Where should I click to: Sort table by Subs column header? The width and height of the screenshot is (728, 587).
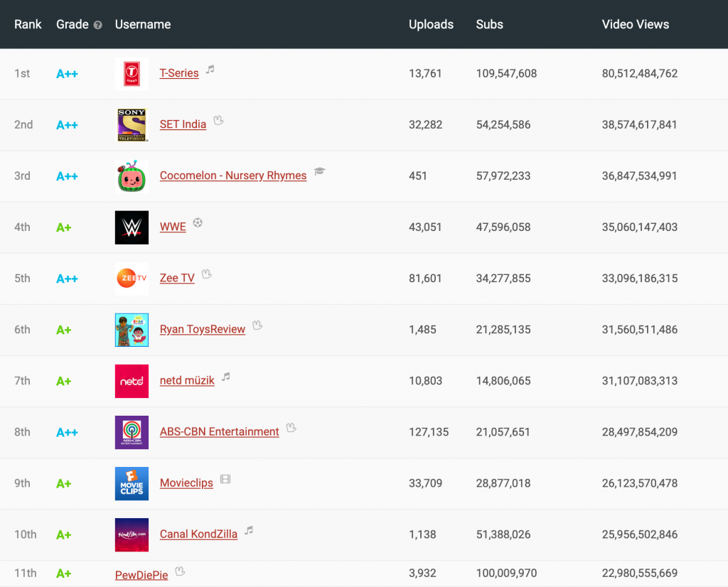tap(489, 24)
